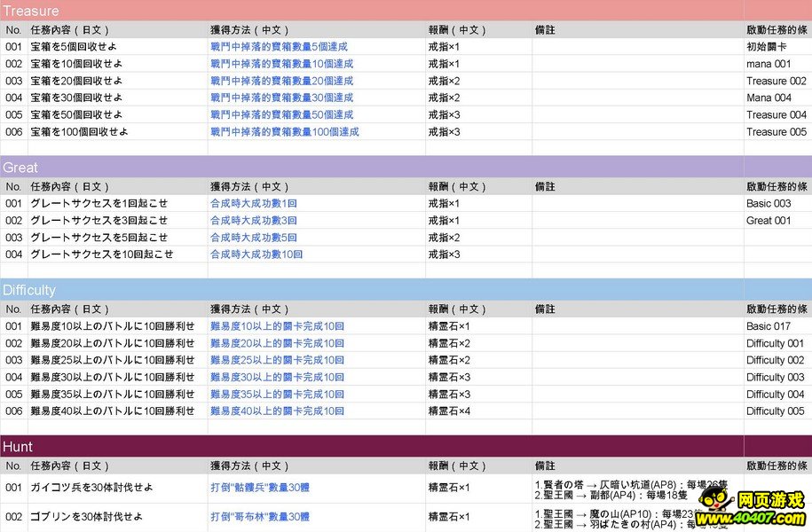Click Difficulty 001 condition cell
Image resolution: width=812 pixels, height=532 pixels.
pyautogui.click(x=777, y=343)
